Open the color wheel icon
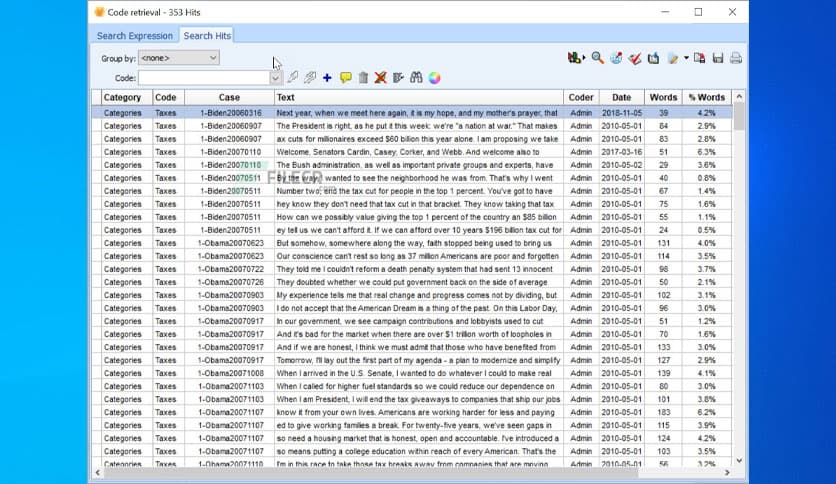This screenshot has height=484, width=836. 435,78
